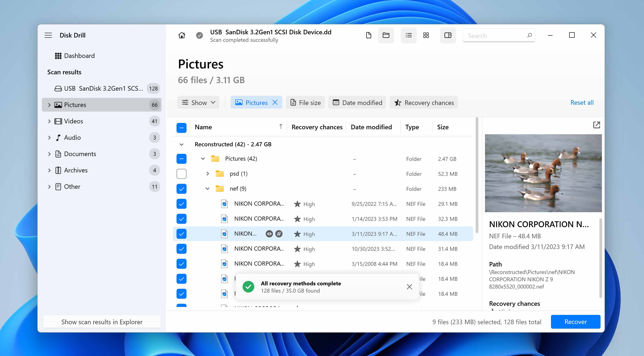The width and height of the screenshot is (644, 356).
Task: Uncheck the 32.3 MB NEF file checkbox
Action: point(181,219)
